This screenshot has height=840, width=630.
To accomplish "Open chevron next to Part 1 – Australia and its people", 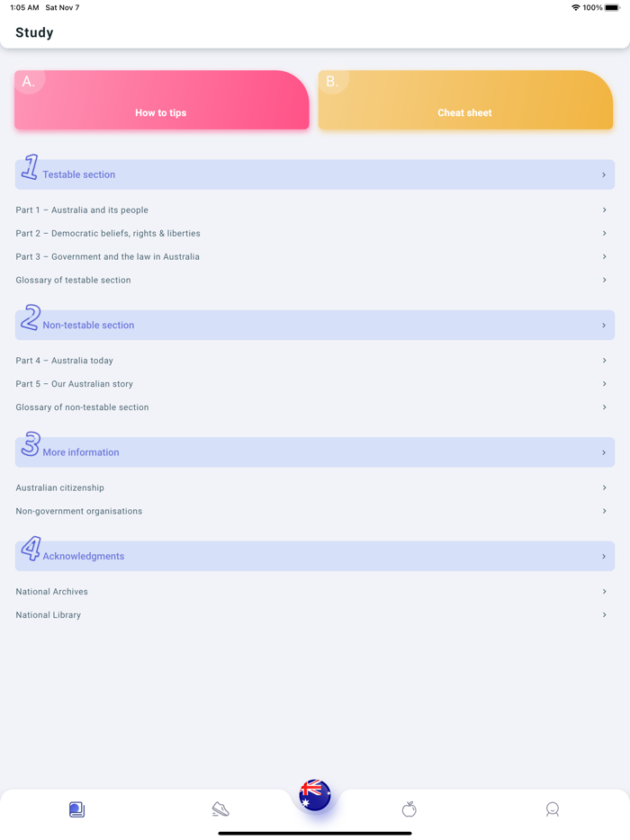I will point(605,210).
